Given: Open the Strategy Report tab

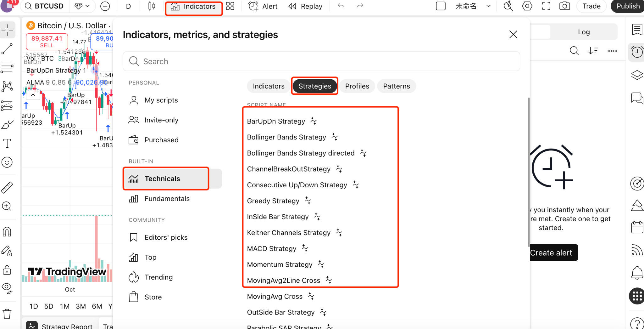Looking at the screenshot, I should pyautogui.click(x=60, y=325).
